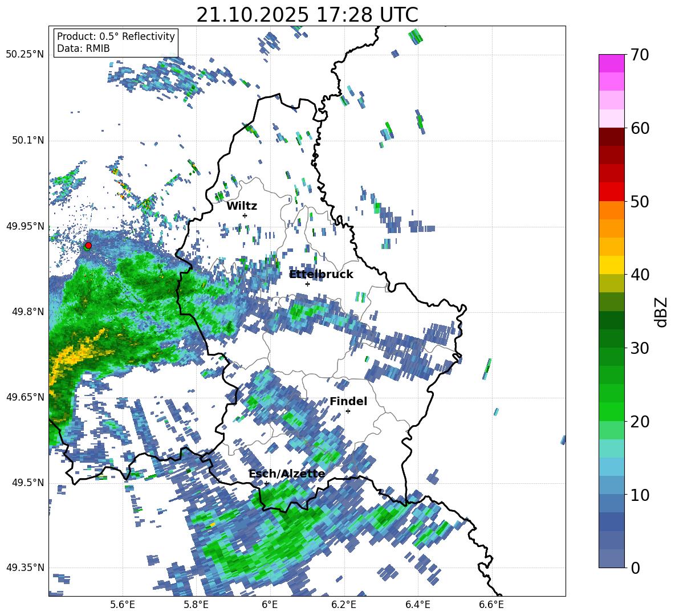Click the 6.6°E longitude label
This screenshot has width=675, height=616.
(x=491, y=605)
